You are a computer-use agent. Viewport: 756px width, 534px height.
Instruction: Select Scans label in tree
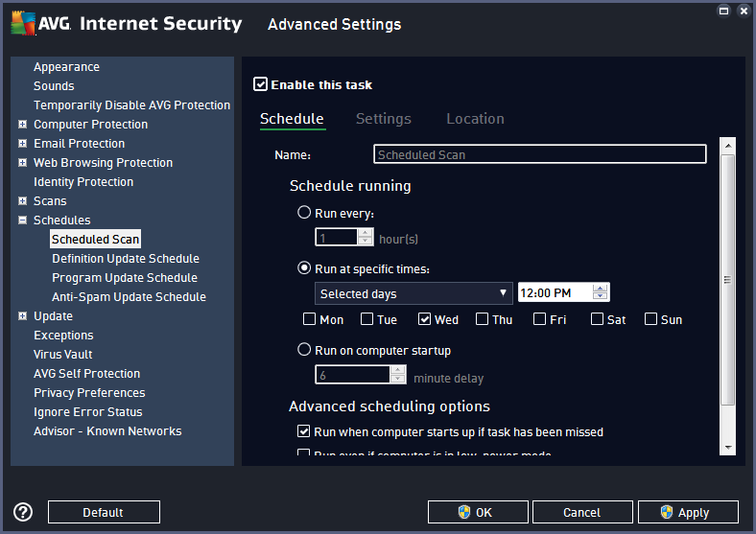(50, 201)
